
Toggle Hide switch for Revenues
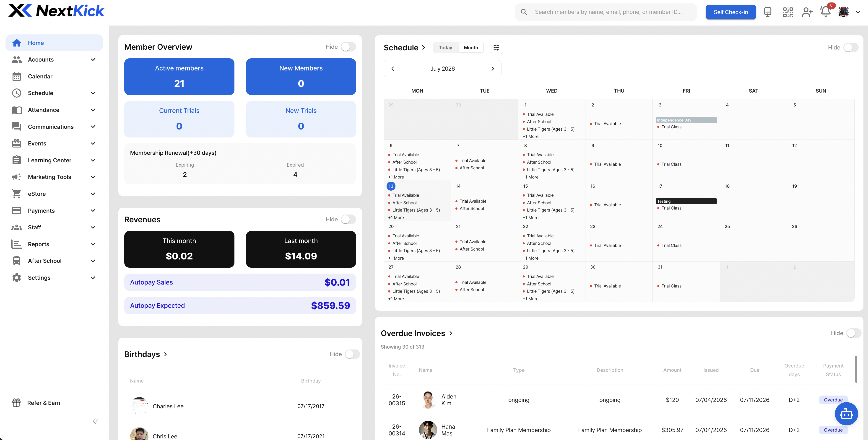point(348,219)
